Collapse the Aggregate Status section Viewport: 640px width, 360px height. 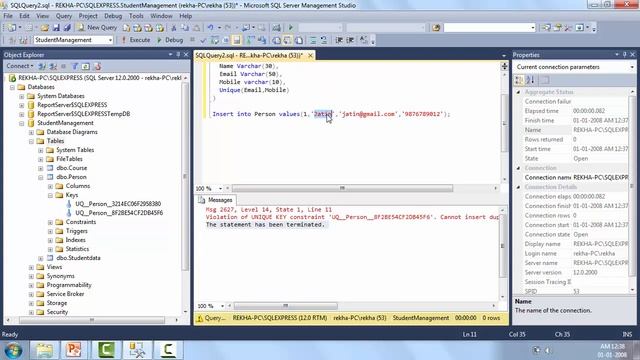[518, 92]
